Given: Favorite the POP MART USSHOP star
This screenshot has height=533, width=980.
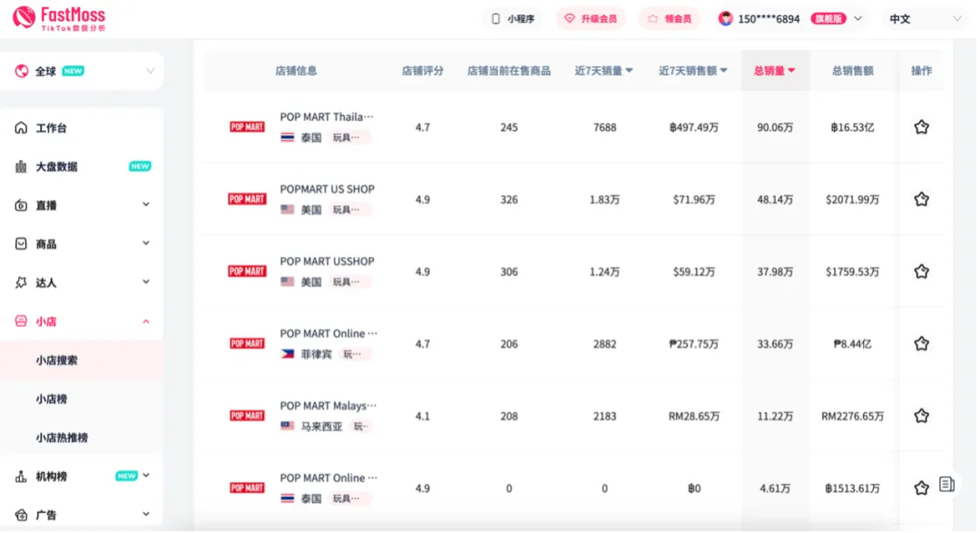Looking at the screenshot, I should (922, 272).
